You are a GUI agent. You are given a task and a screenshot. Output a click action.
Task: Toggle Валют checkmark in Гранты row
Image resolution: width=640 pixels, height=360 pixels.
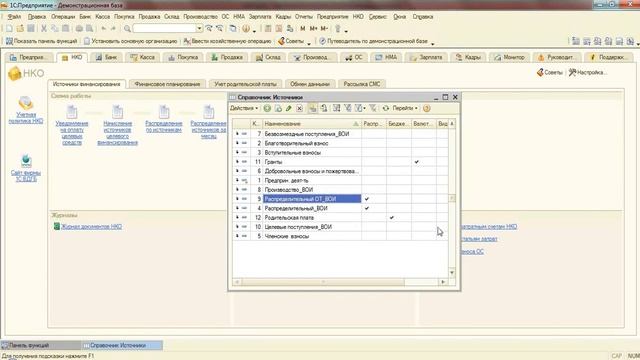coord(416,162)
